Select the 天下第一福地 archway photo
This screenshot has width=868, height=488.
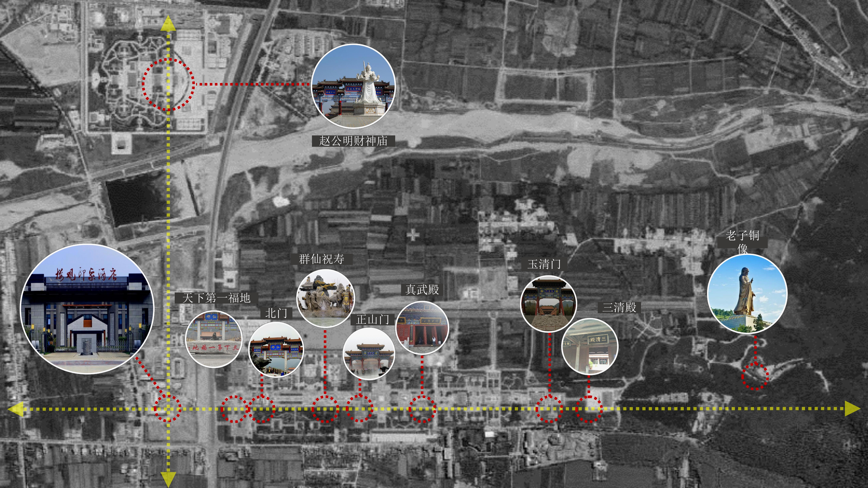[214, 339]
